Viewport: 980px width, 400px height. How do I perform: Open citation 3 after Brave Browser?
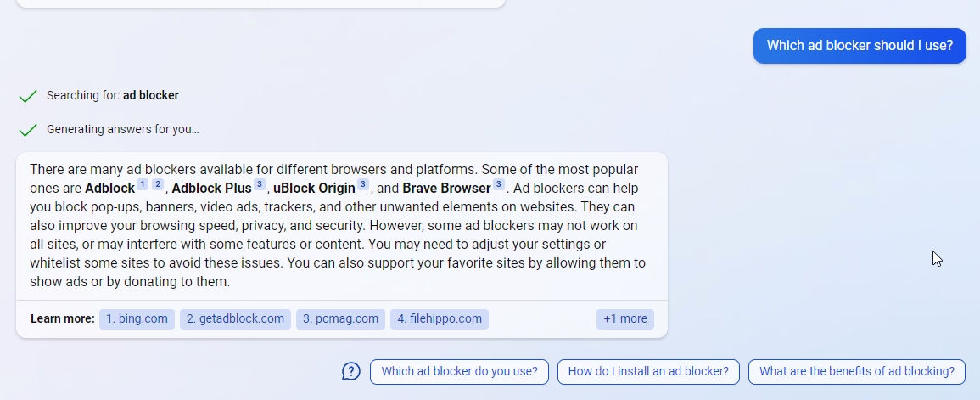tap(498, 184)
